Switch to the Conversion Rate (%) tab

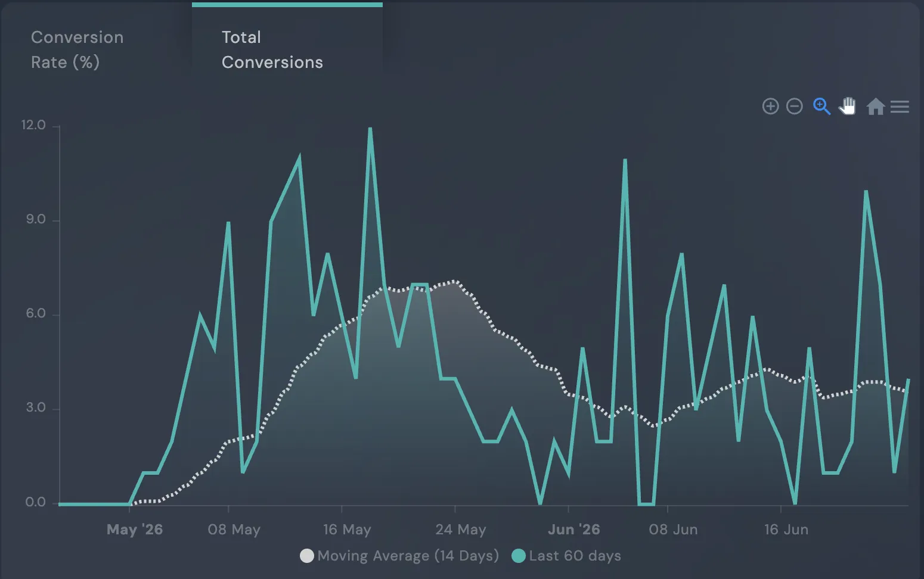click(77, 49)
